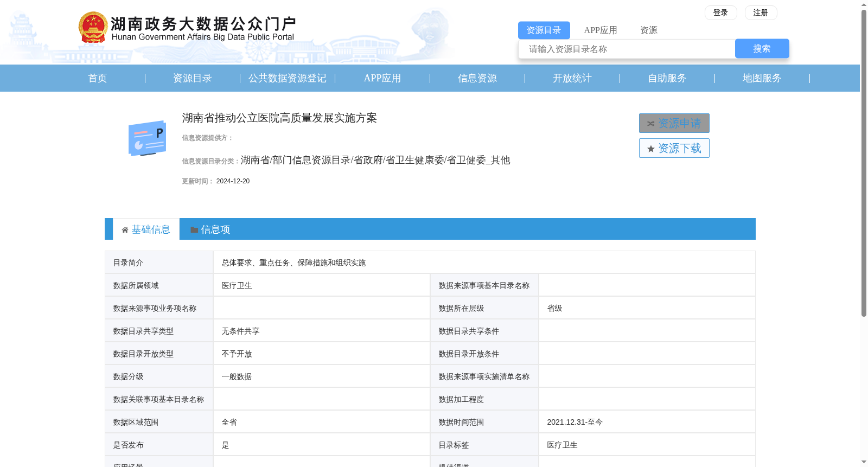Switch to the 信息项 tab
This screenshot has height=467, width=868.
(210, 229)
